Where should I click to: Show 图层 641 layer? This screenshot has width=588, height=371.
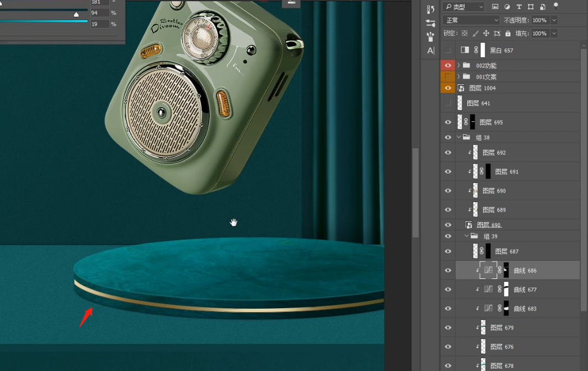448,103
